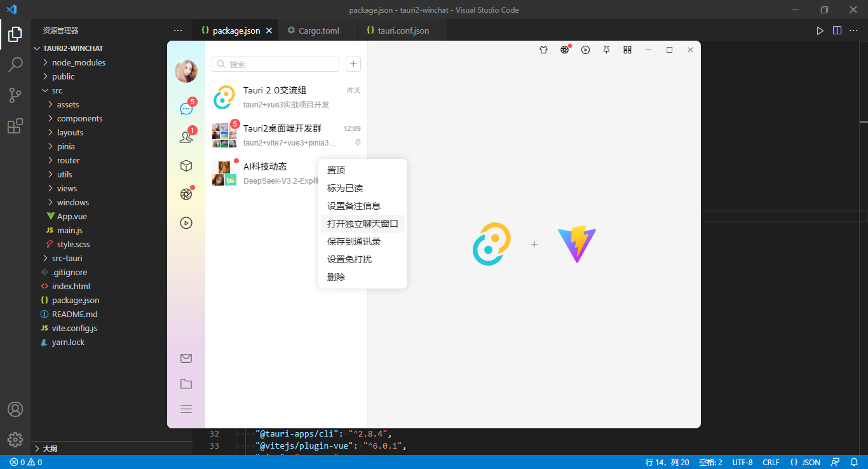
Task: Expand the pinia folder
Action: [x=112, y=146]
